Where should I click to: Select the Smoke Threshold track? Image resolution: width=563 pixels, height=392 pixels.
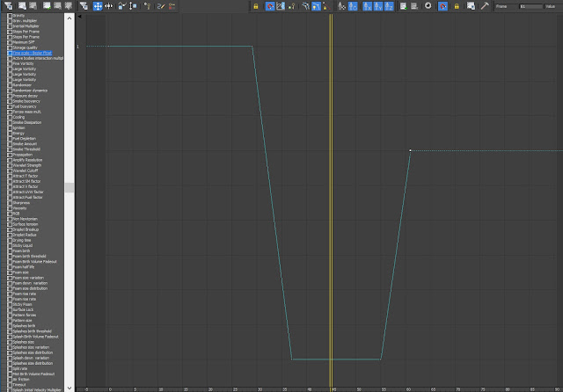click(26, 149)
